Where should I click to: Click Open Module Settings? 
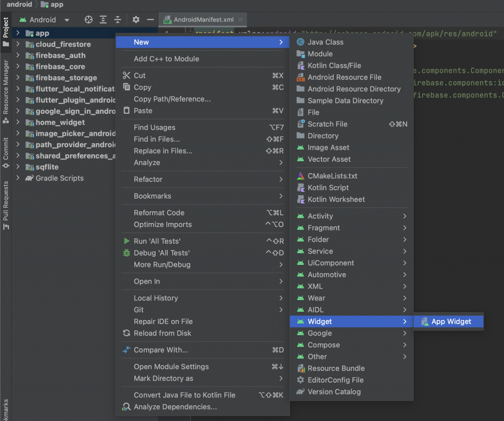pos(202,367)
